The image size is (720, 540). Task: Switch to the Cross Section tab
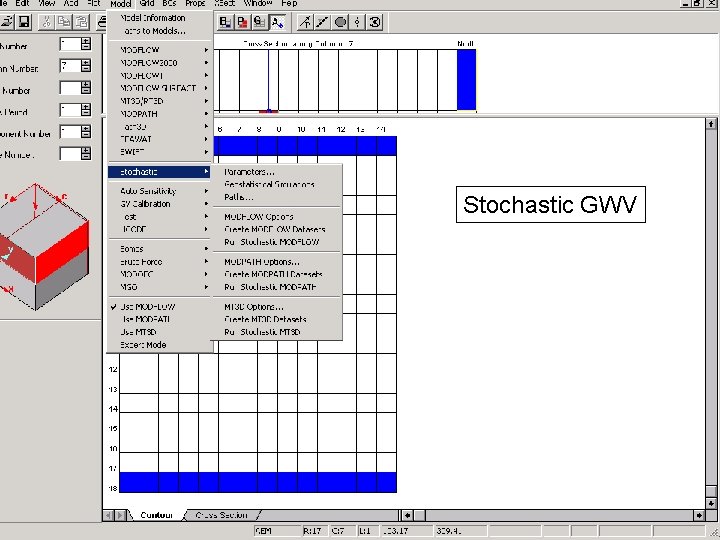[x=221, y=515]
